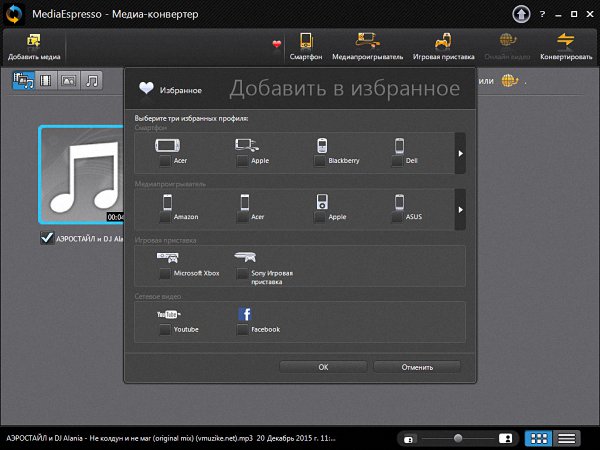Expand more media player brands with arrow

pos(460,210)
